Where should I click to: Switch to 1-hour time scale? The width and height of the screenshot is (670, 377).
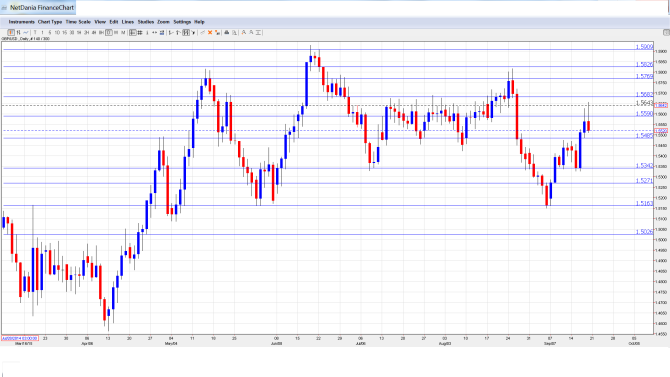[79, 32]
